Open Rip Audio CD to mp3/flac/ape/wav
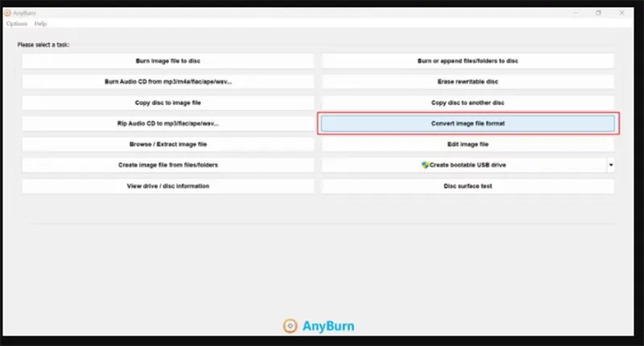Image resolution: width=644 pixels, height=346 pixels. coord(167,124)
